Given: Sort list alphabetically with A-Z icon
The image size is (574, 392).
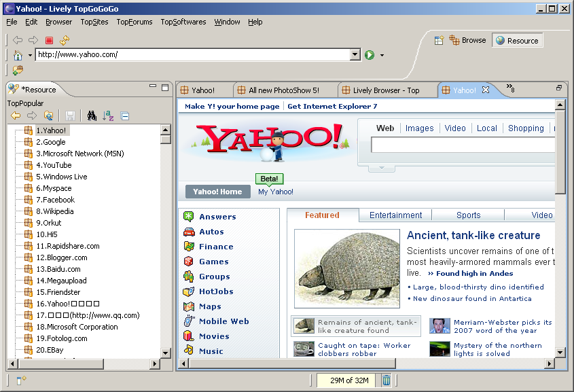Looking at the screenshot, I should click(x=108, y=116).
